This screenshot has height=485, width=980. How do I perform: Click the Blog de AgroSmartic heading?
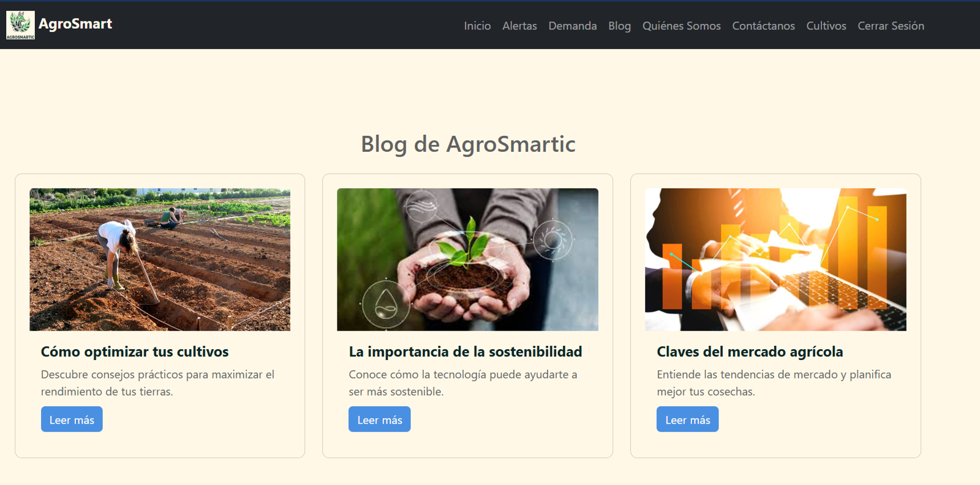[x=468, y=144]
